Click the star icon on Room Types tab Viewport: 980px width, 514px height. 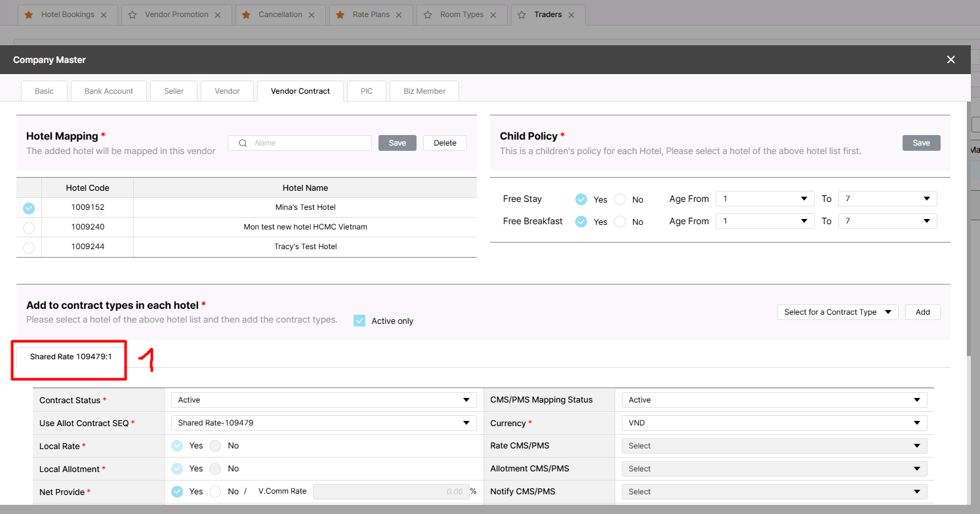[428, 14]
